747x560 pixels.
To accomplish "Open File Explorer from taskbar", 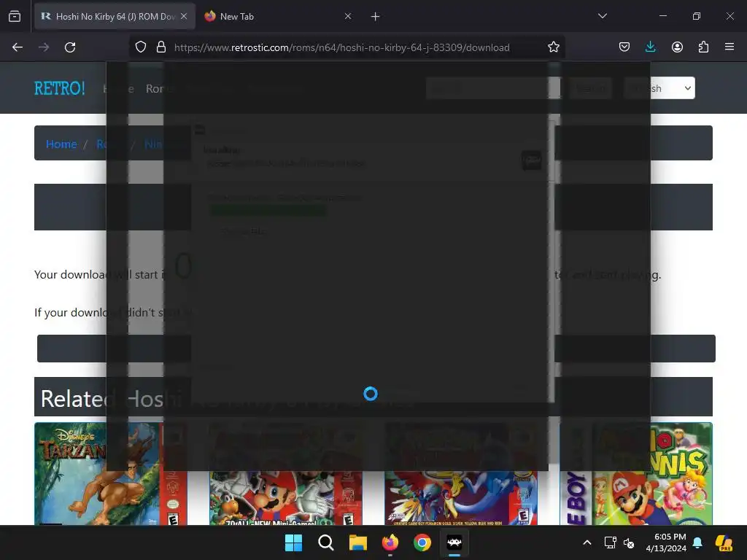I will [357, 542].
